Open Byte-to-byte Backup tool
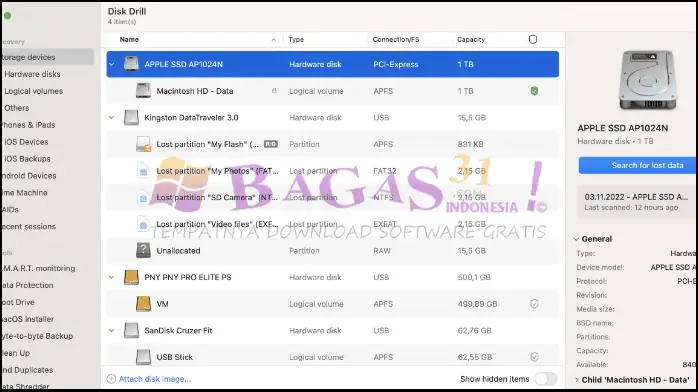The width and height of the screenshot is (698, 392). click(37, 336)
